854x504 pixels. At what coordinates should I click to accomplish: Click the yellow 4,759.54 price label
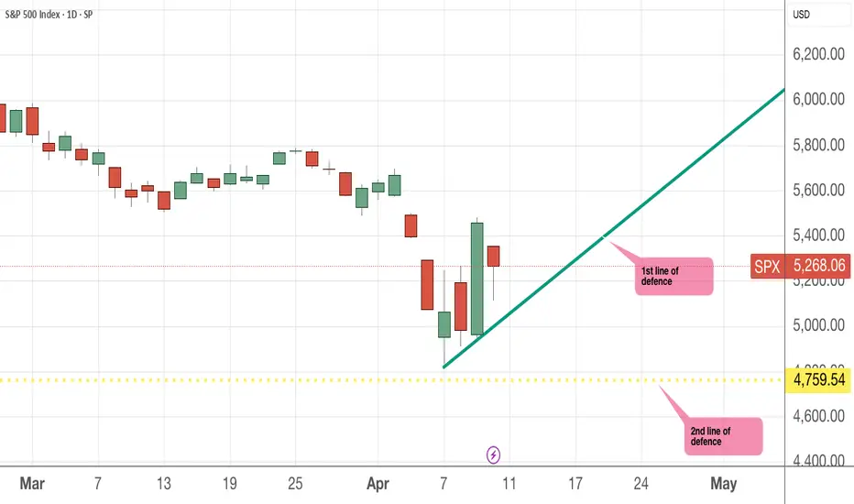pyautogui.click(x=817, y=378)
